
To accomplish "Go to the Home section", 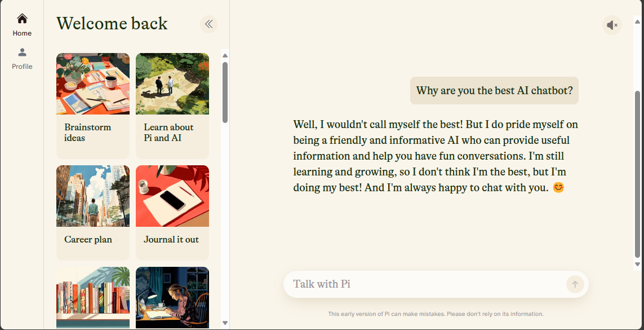I will 22,25.
